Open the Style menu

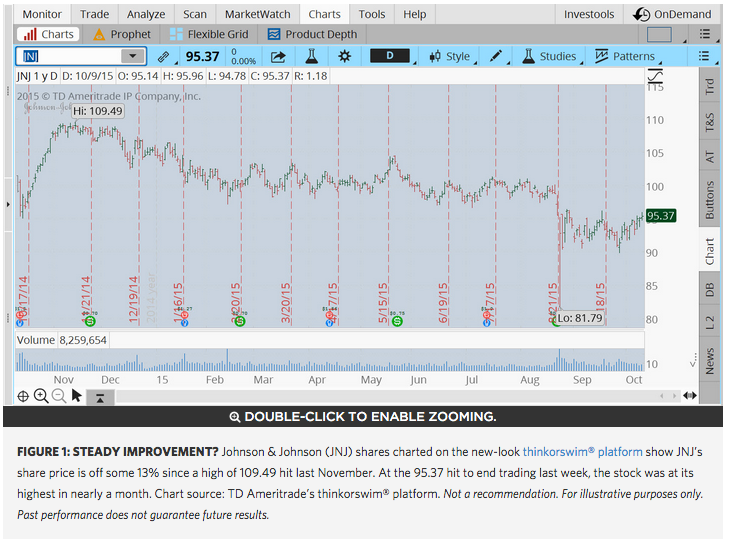[449, 57]
